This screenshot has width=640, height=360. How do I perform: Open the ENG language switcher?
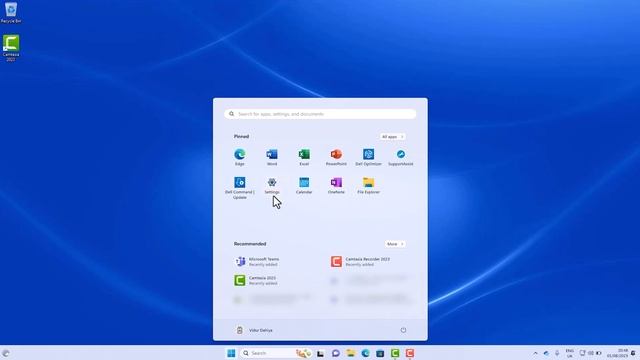click(x=569, y=353)
